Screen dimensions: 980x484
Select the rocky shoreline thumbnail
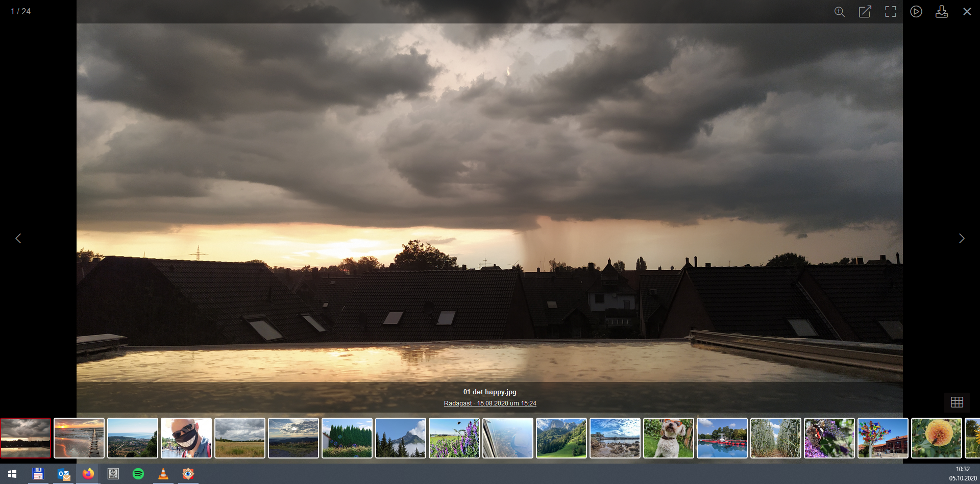click(615, 438)
